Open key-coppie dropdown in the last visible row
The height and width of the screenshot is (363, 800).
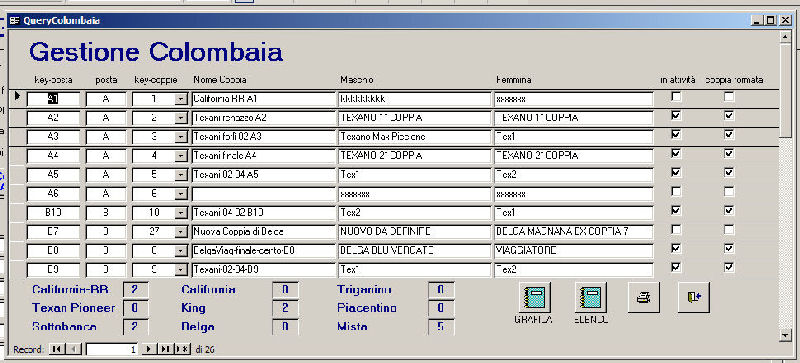pyautogui.click(x=181, y=270)
